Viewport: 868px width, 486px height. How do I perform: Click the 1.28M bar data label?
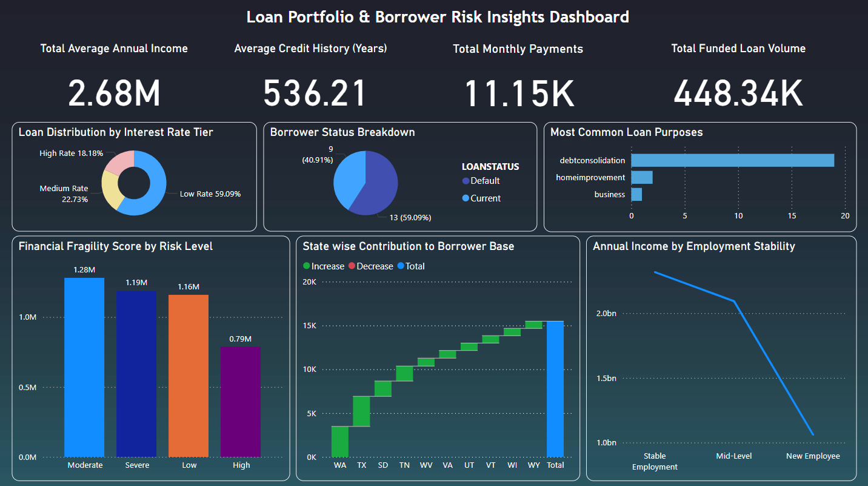(x=84, y=270)
